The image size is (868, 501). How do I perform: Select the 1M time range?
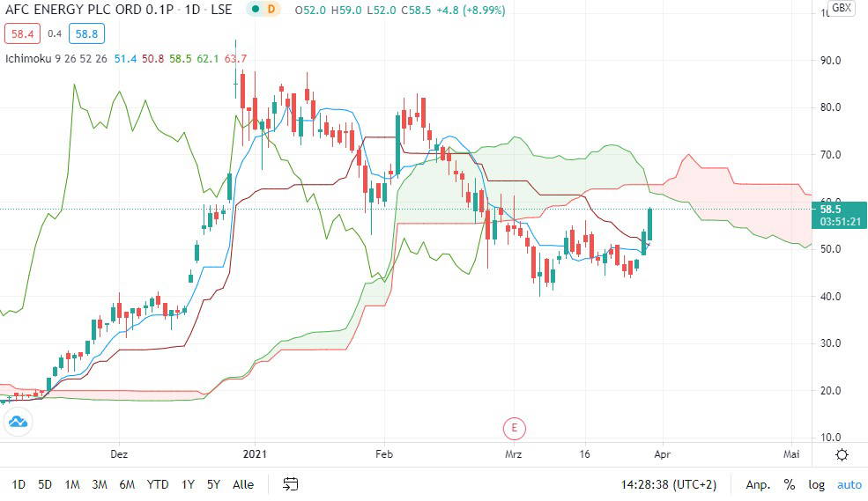pos(72,484)
